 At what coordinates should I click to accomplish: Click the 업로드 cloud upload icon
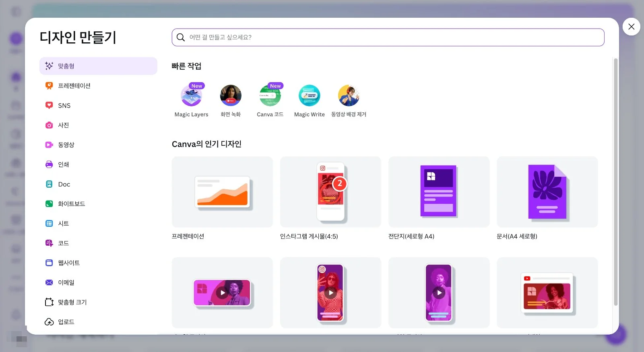[49, 322]
